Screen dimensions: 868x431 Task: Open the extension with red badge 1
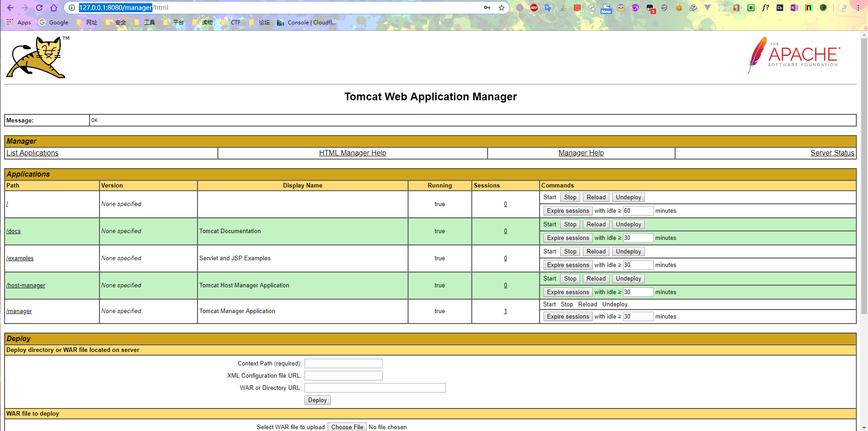pos(650,8)
